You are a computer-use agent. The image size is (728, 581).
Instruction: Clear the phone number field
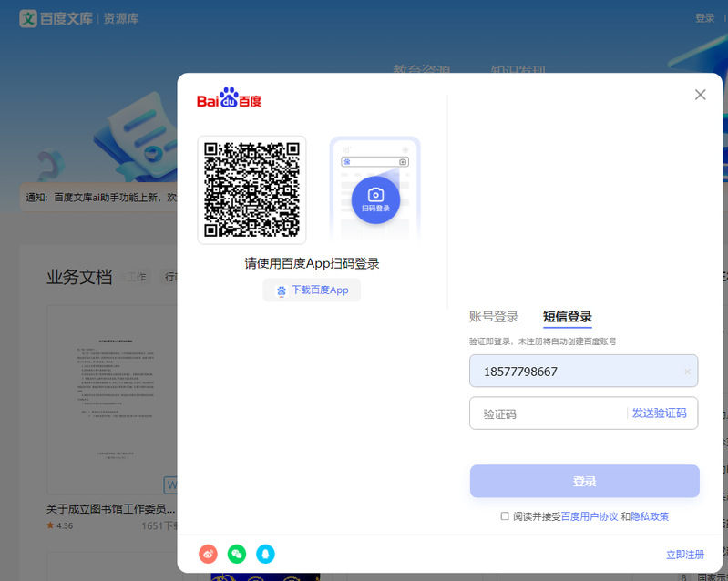687,372
